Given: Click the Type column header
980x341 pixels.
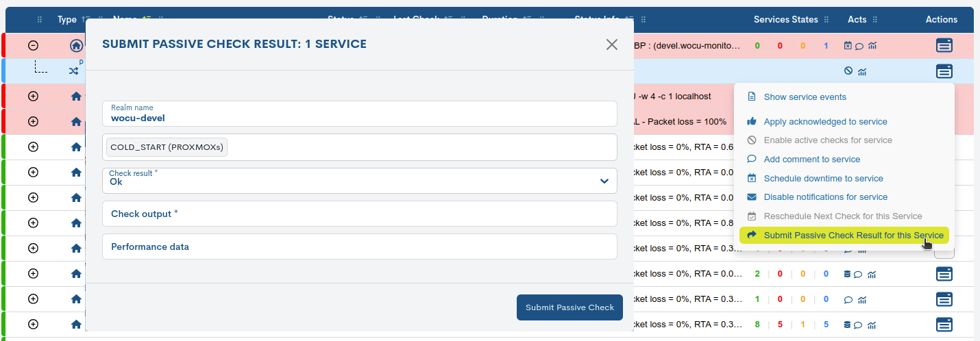Looking at the screenshot, I should click(x=67, y=20).
